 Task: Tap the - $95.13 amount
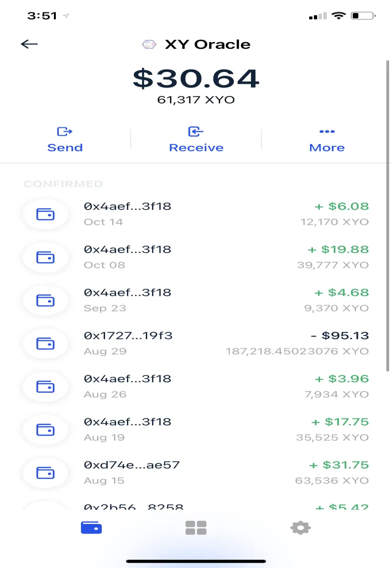click(x=339, y=336)
